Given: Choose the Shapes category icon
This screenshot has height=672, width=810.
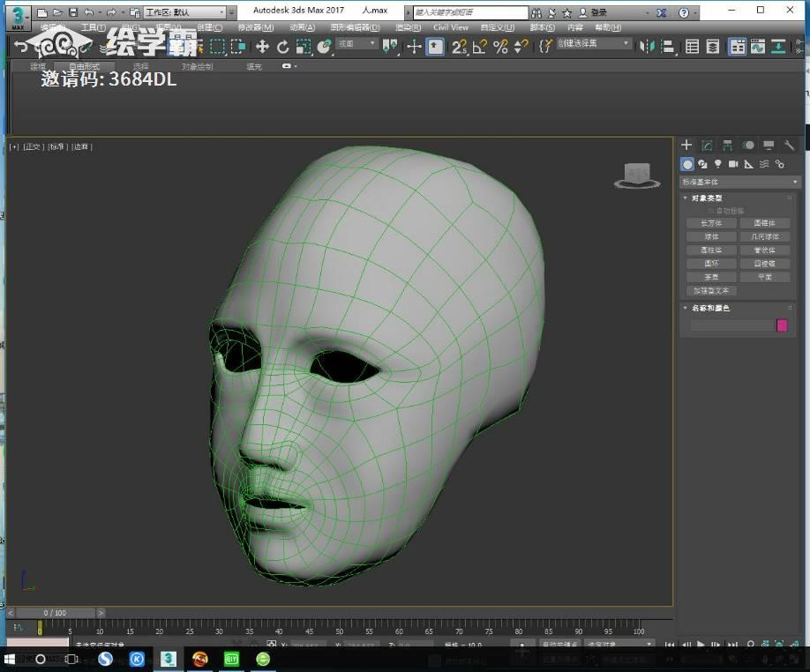Looking at the screenshot, I should (703, 164).
